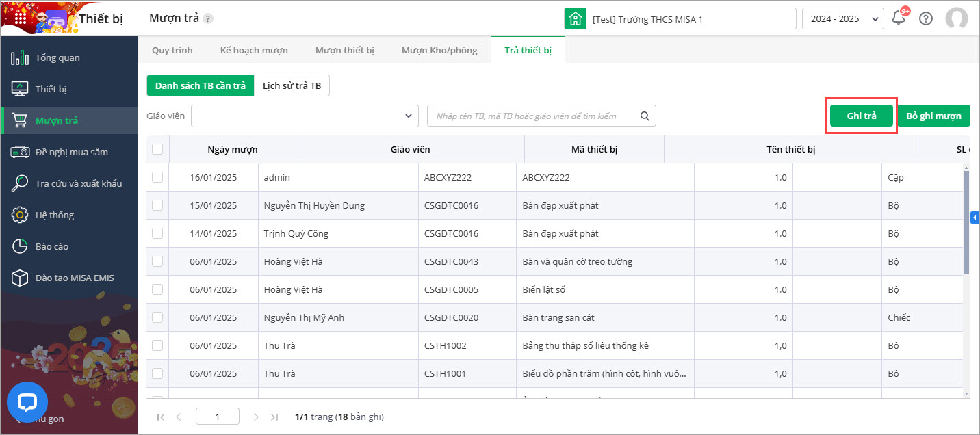This screenshot has height=435, width=980.
Task: Click the blue side panel expand arrow
Action: (974, 217)
